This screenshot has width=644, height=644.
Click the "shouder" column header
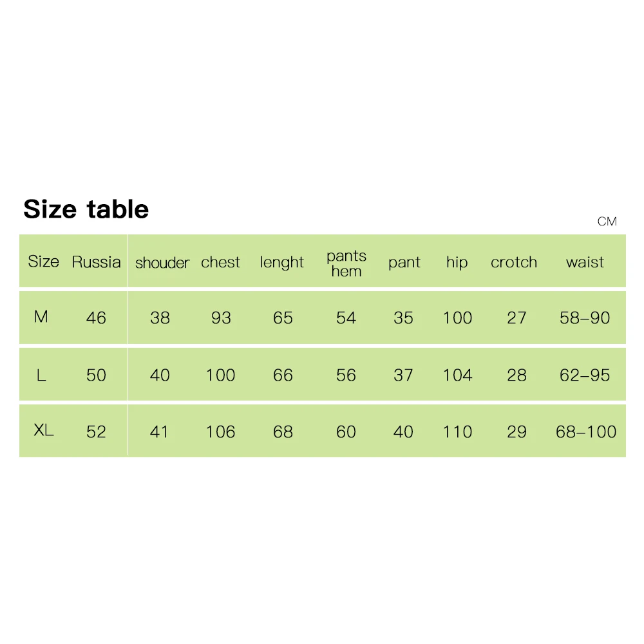click(162, 263)
